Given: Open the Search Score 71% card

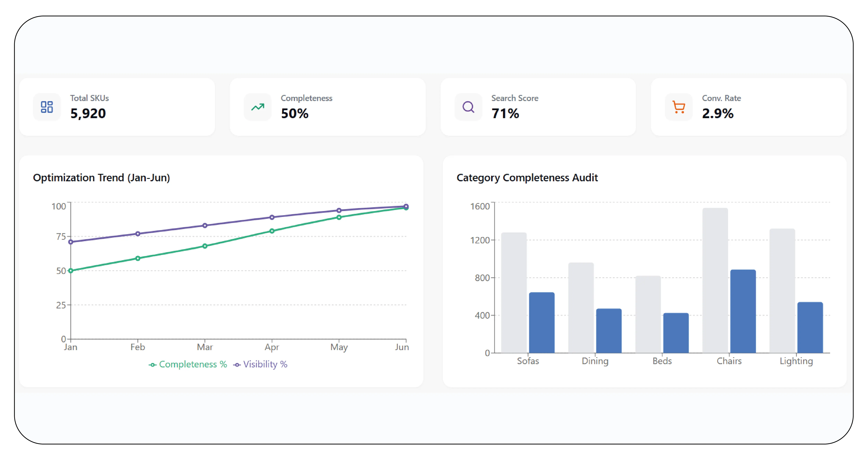Looking at the screenshot, I should 538,107.
